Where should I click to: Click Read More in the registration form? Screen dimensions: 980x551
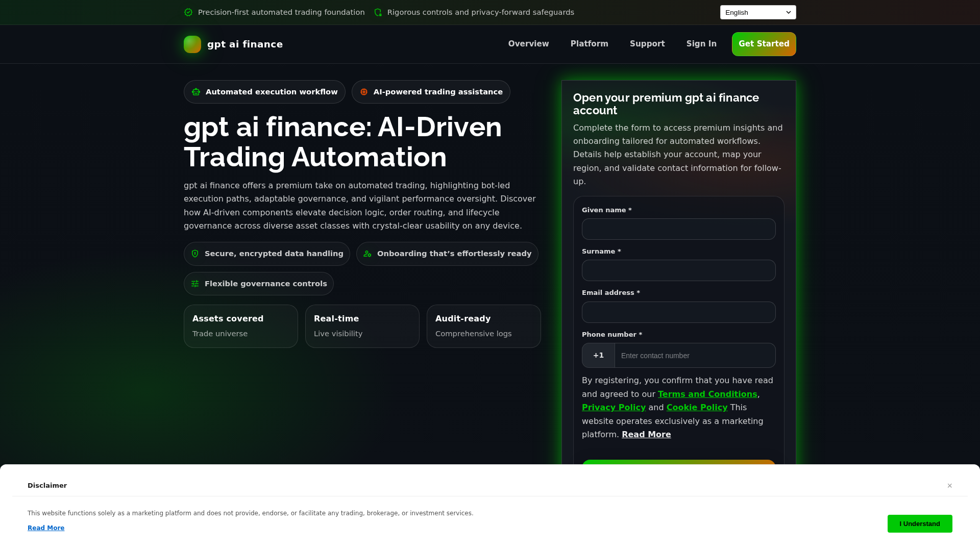coord(646,435)
